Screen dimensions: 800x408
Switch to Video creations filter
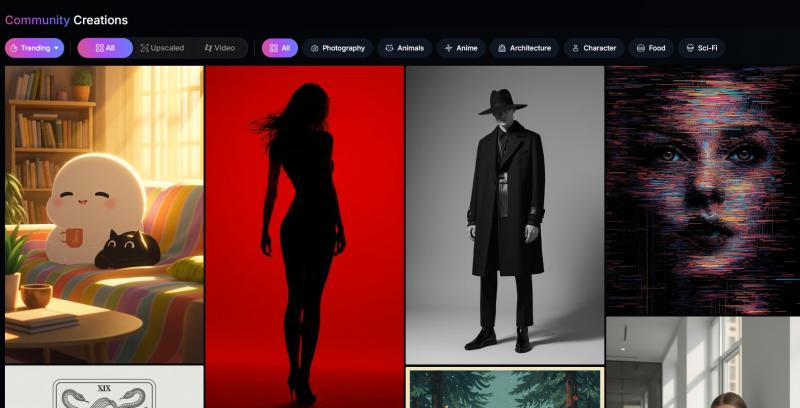219,48
